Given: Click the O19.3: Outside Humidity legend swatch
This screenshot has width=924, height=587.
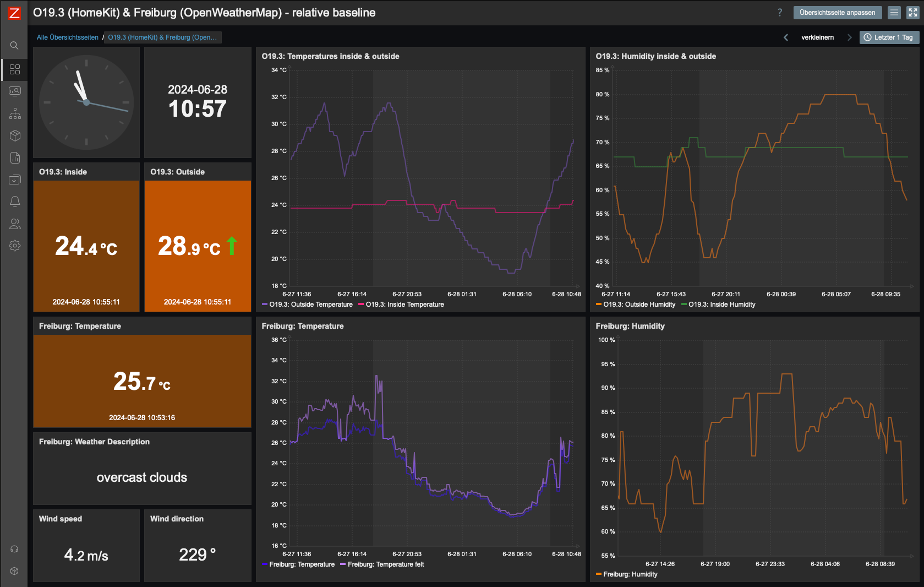Looking at the screenshot, I should pyautogui.click(x=599, y=305).
